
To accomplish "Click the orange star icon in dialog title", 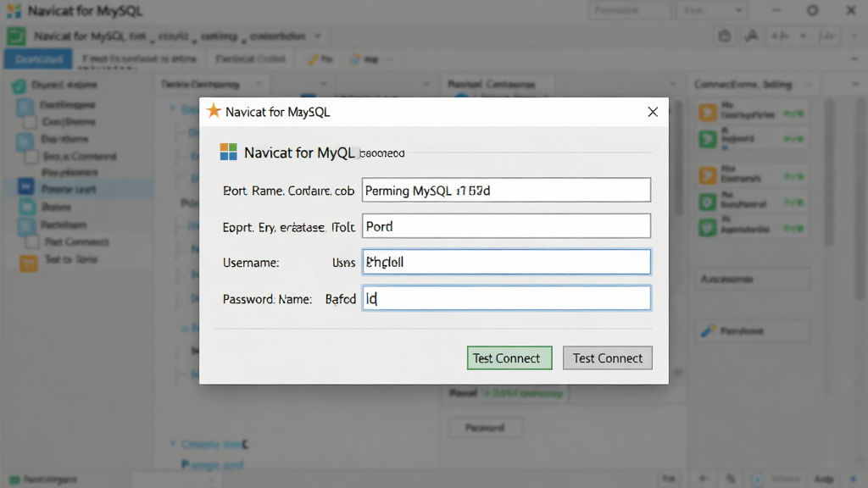I will click(213, 111).
